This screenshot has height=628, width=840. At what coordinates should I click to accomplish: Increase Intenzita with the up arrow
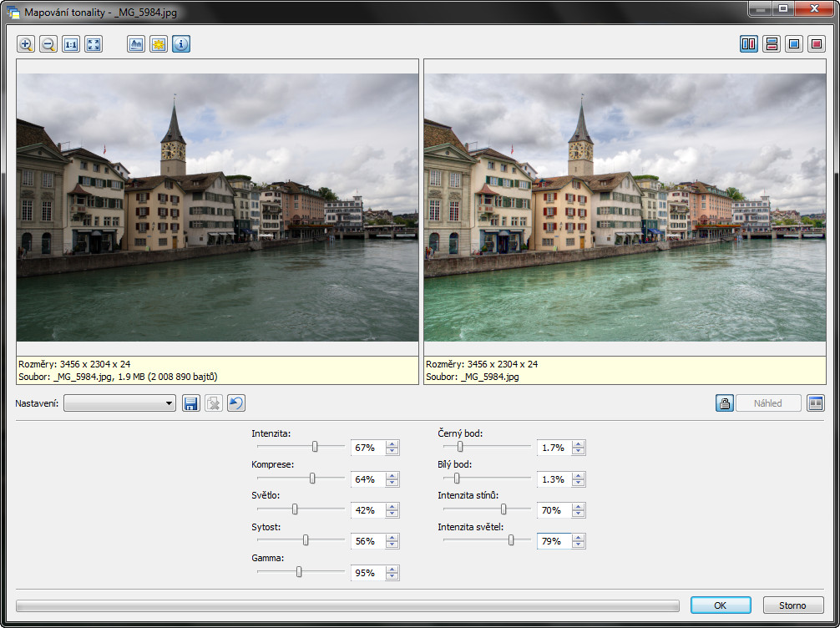tap(392, 443)
